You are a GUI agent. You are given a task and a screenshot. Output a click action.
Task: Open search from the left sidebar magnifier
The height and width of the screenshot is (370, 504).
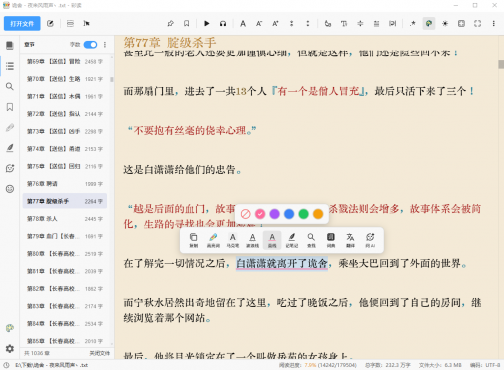(10, 87)
